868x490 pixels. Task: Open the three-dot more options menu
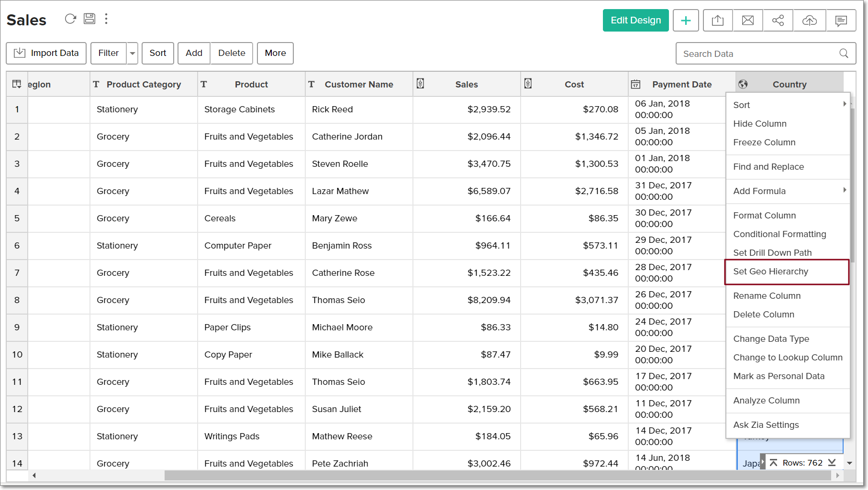coord(106,19)
